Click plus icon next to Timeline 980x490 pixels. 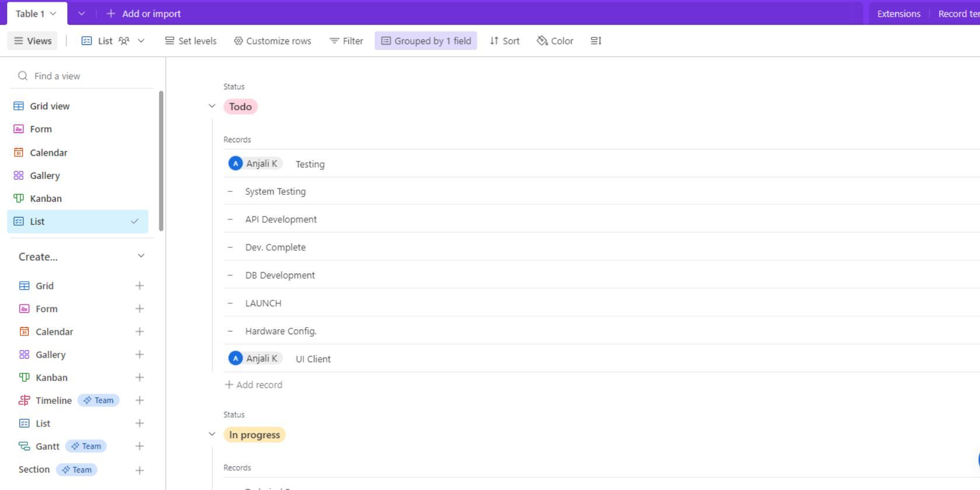coord(139,400)
